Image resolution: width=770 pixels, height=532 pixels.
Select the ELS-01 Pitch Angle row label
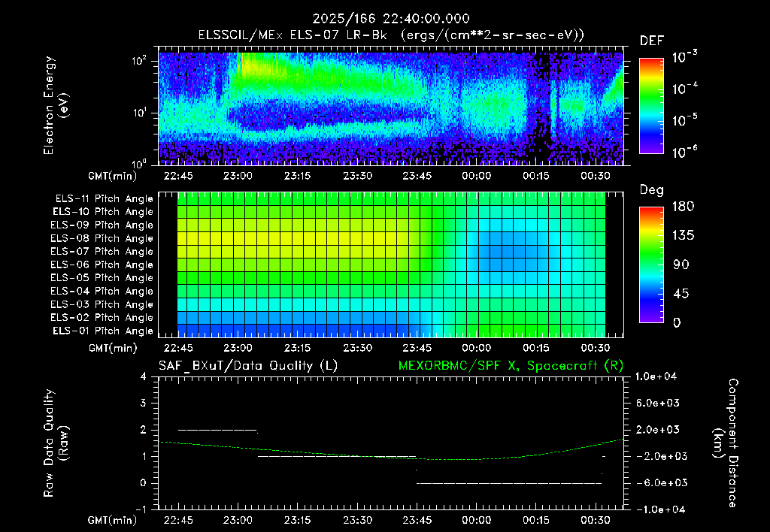(103, 331)
